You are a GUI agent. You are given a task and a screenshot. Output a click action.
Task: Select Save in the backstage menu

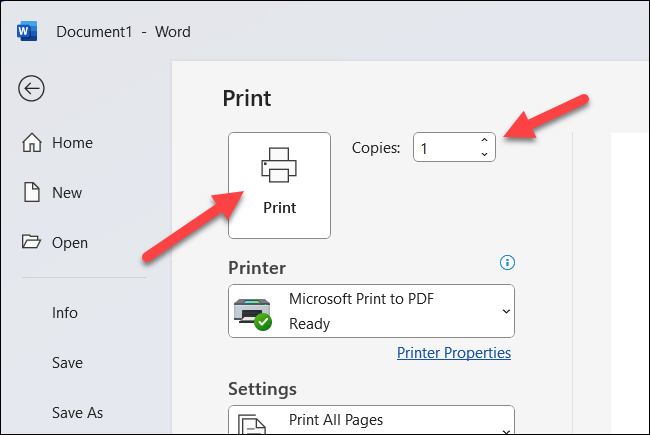[67, 363]
